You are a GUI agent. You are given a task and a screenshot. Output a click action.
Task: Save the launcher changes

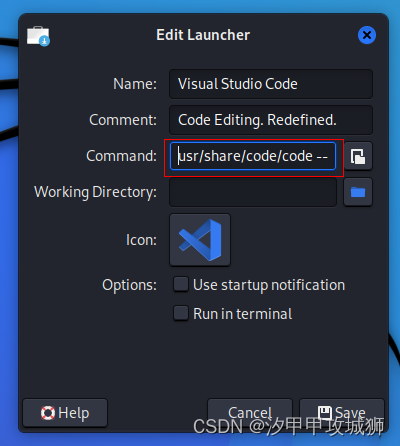pos(342,413)
